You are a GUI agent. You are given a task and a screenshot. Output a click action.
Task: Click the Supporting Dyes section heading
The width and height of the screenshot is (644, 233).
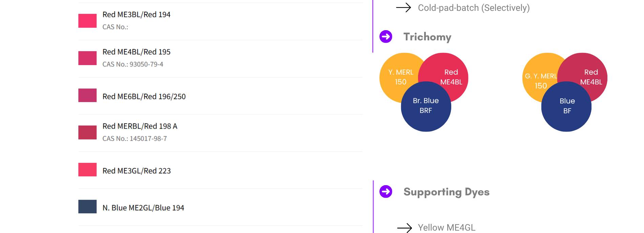[446, 192]
